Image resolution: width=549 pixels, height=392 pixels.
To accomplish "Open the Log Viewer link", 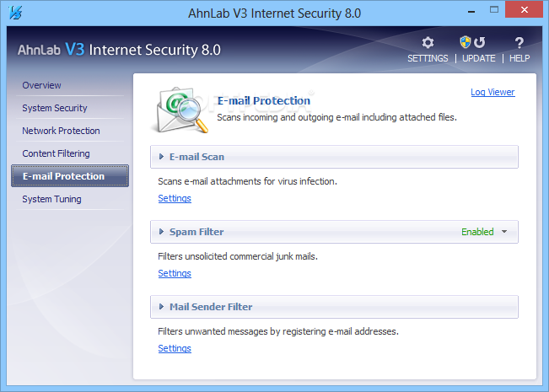I will pyautogui.click(x=492, y=93).
